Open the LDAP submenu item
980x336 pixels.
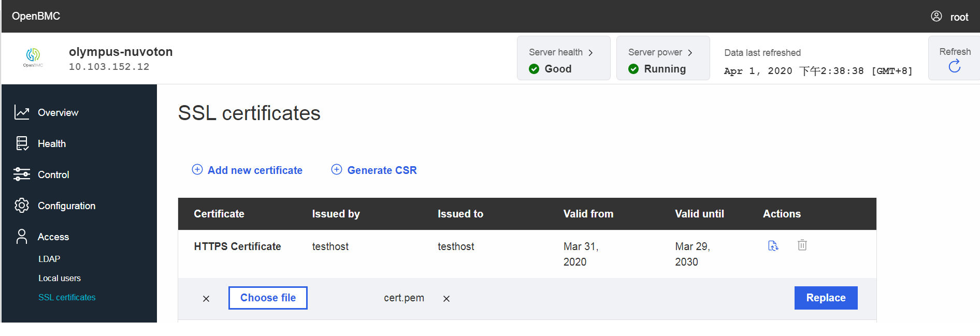(x=49, y=259)
